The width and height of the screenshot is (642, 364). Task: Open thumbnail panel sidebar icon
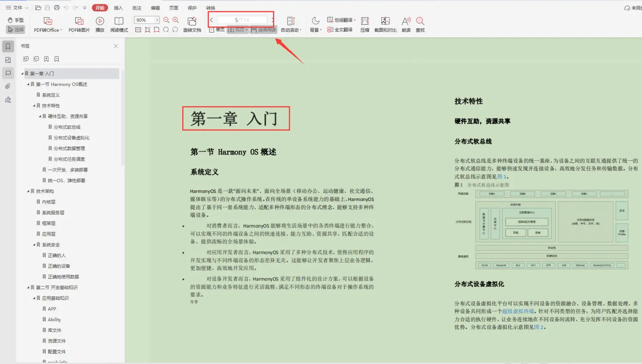tap(8, 60)
